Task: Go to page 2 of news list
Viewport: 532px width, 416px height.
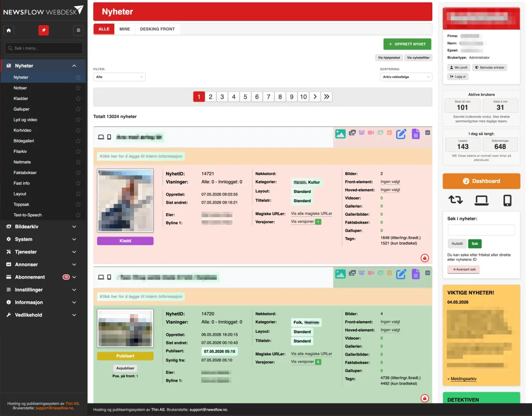Action: click(211, 97)
